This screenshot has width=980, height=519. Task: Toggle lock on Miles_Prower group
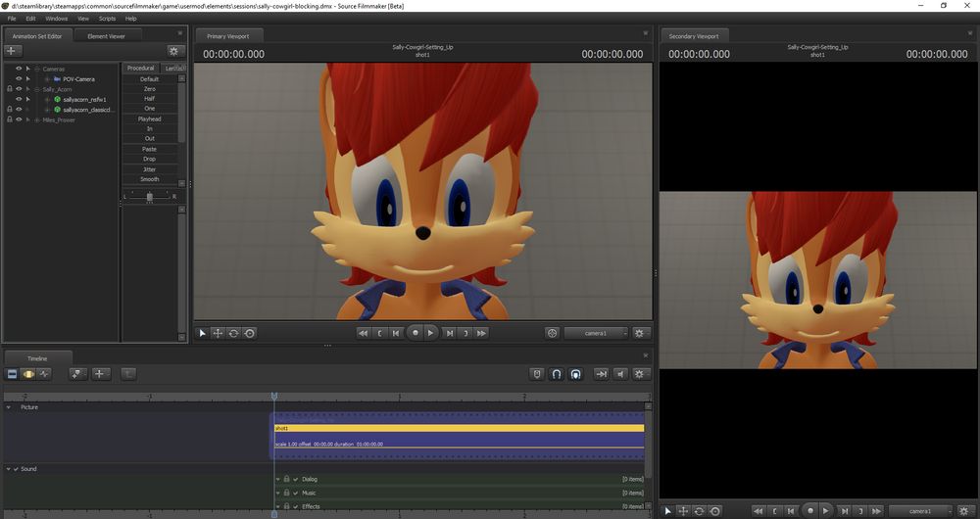tap(10, 119)
